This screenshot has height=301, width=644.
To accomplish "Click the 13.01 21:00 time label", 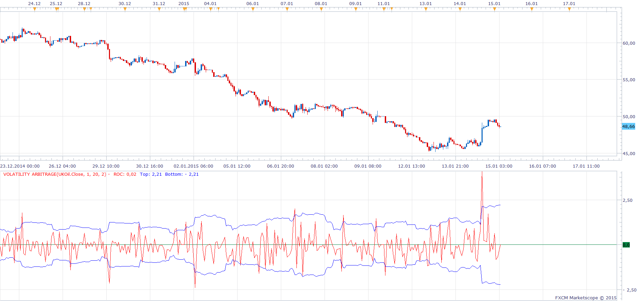I will pyautogui.click(x=455, y=166).
